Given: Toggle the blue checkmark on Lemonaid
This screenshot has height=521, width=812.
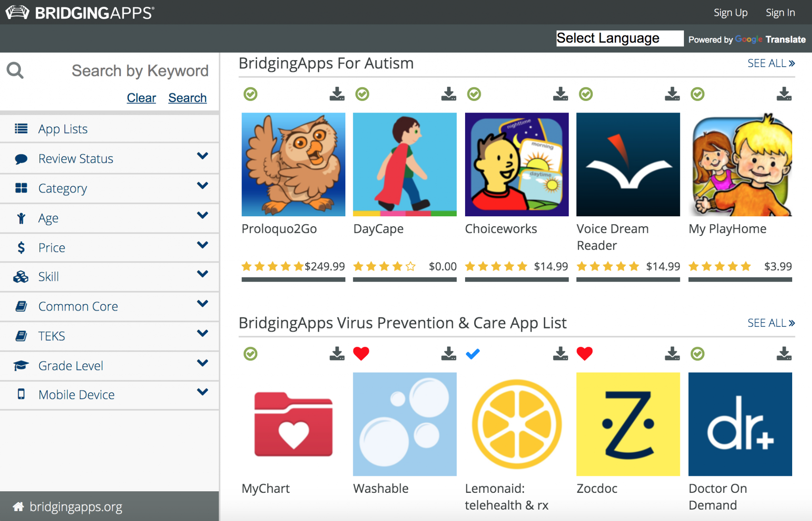Looking at the screenshot, I should pyautogui.click(x=473, y=353).
